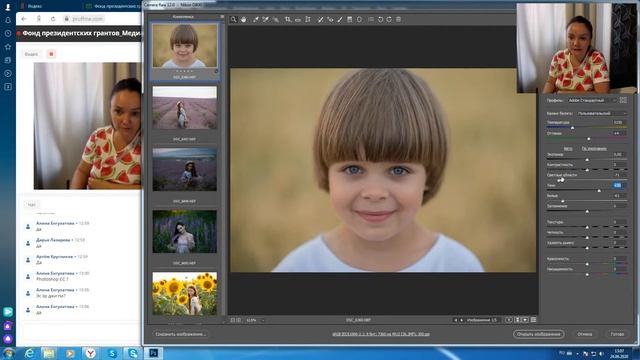Click the Экспонир slider handle
The image size is (640, 360).
pos(587,160)
